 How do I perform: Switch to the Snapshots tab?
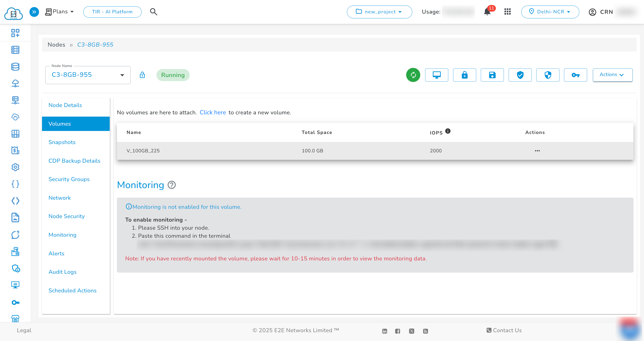click(x=62, y=142)
